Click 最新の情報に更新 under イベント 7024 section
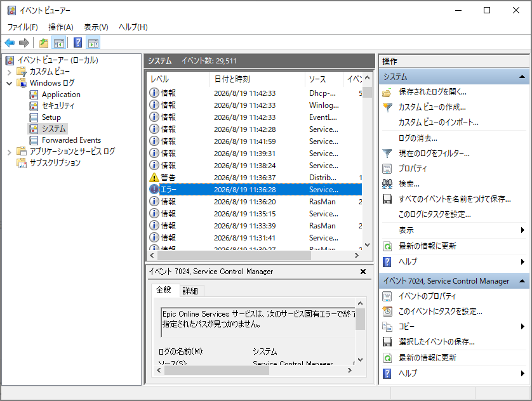 tap(427, 358)
